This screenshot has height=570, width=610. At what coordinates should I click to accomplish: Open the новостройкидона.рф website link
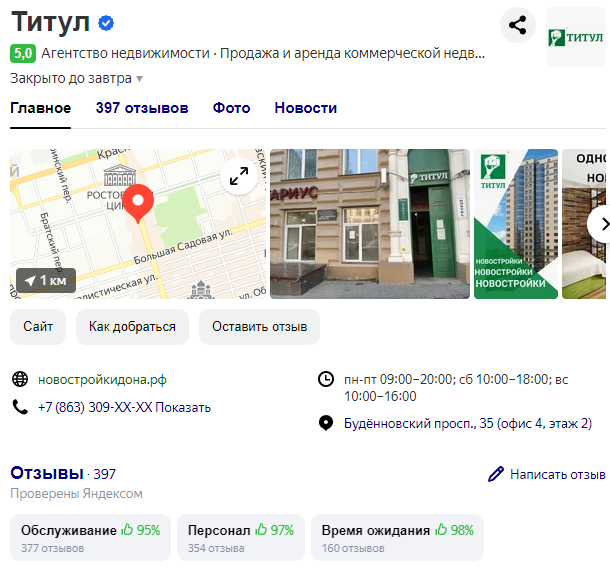click(102, 379)
